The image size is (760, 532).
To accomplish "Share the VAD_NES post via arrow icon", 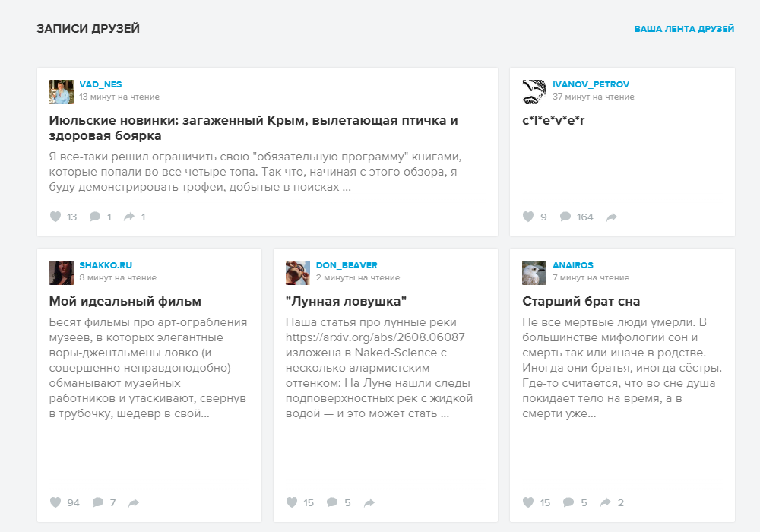I will pos(129,217).
